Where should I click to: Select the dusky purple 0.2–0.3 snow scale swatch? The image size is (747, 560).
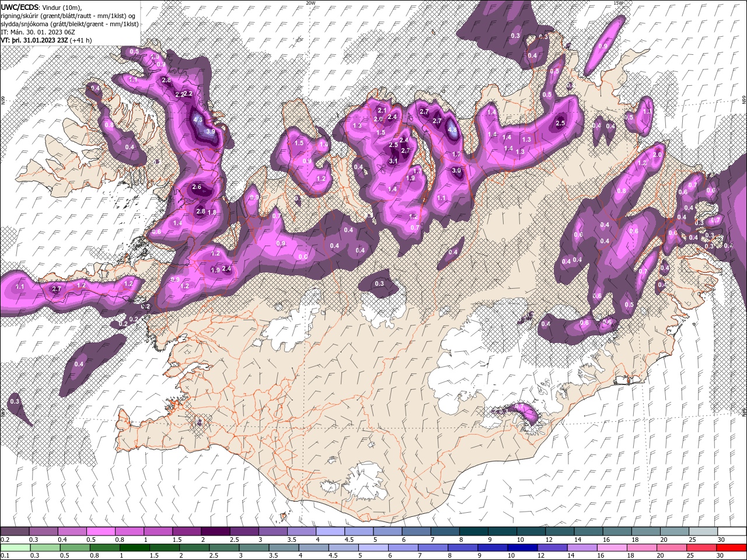pos(15,531)
